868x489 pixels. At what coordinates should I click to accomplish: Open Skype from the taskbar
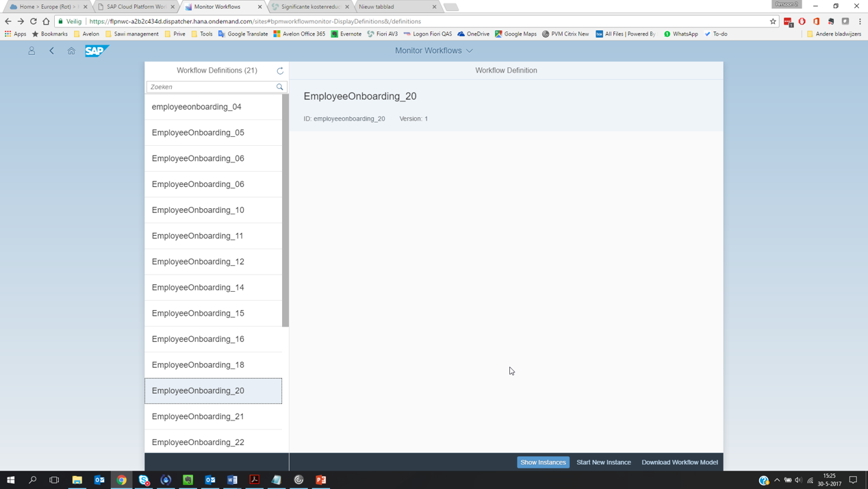pos(144,480)
